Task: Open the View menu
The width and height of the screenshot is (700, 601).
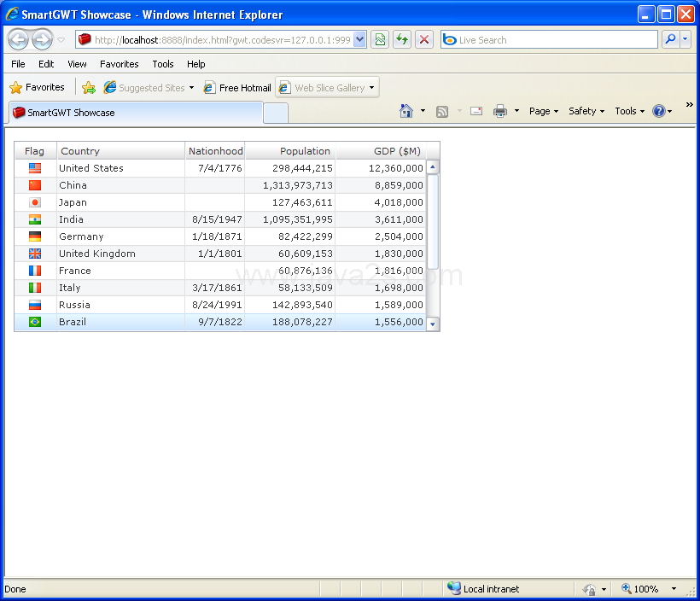Action: [x=77, y=64]
